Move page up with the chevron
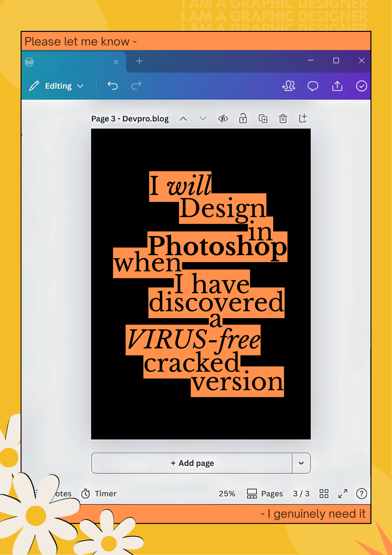Image resolution: width=392 pixels, height=555 pixels. pyautogui.click(x=183, y=119)
